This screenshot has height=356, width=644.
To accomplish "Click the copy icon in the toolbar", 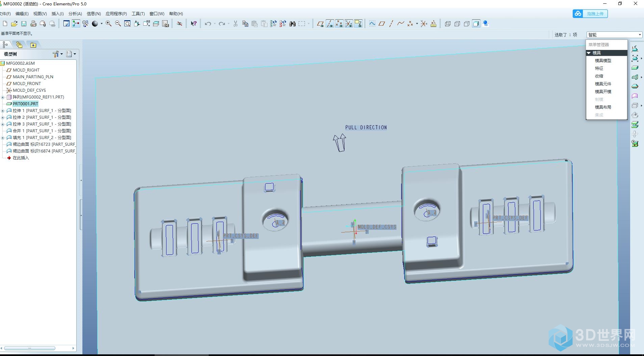I will click(245, 24).
